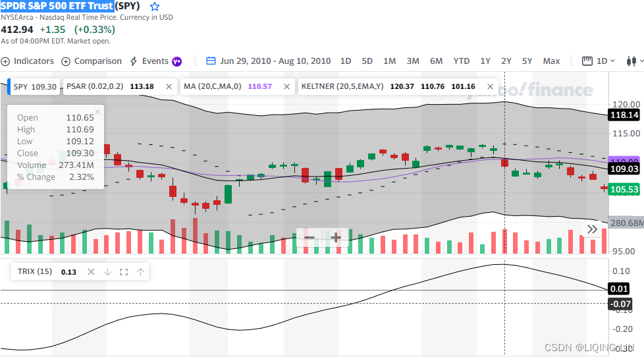
Task: Open the candlestick chart type selector
Action: pos(634,61)
